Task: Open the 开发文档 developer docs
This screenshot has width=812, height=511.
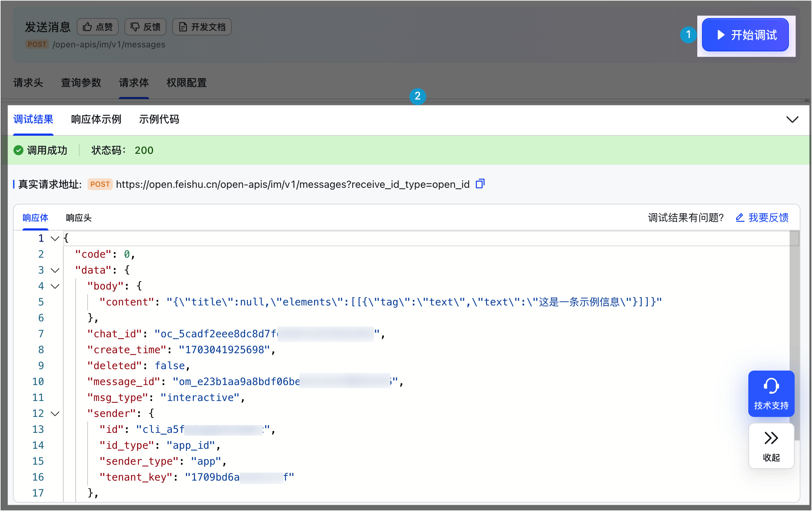Action: pyautogui.click(x=202, y=27)
